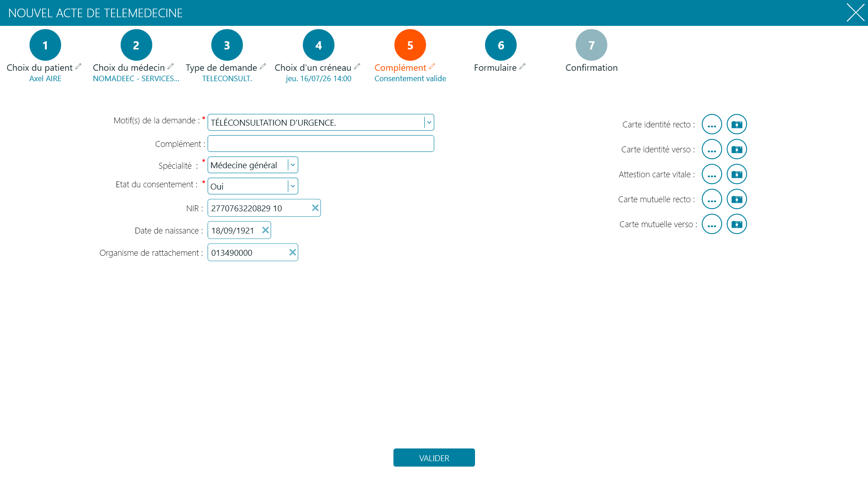Browse files for Carte mutuelle recto
The image size is (868, 487).
[x=712, y=199]
